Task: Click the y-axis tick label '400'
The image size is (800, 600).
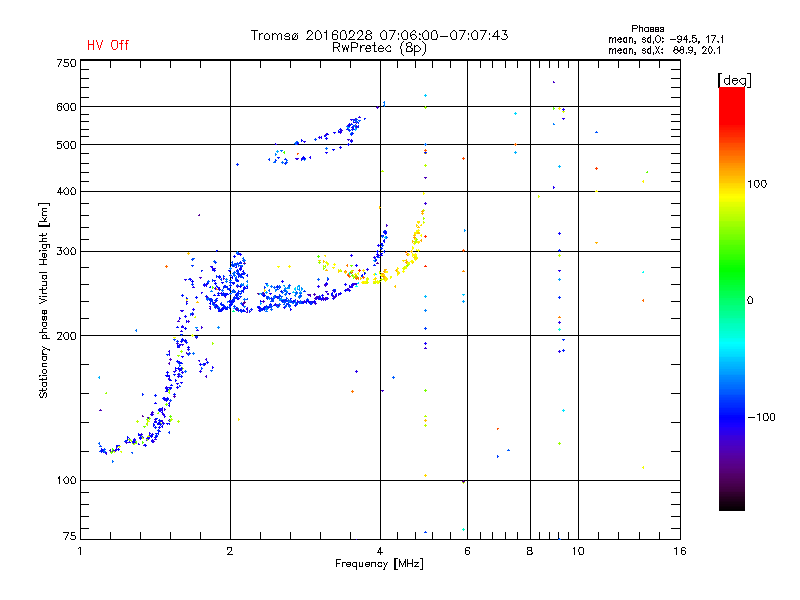Action: (x=66, y=191)
